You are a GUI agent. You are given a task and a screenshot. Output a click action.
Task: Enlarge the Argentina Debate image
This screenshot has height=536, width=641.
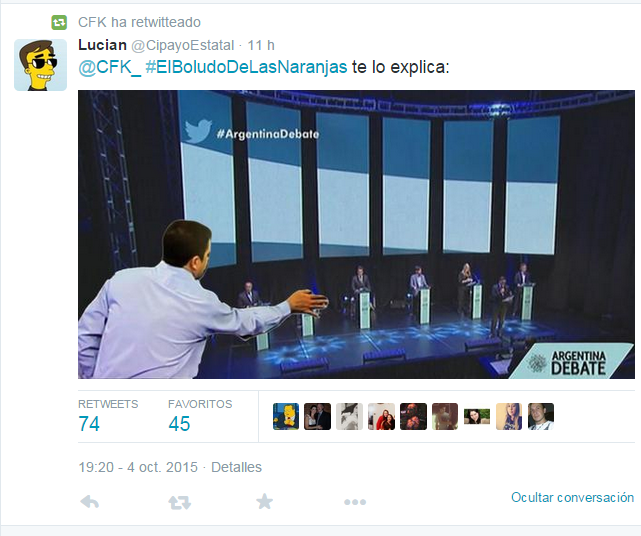point(356,234)
